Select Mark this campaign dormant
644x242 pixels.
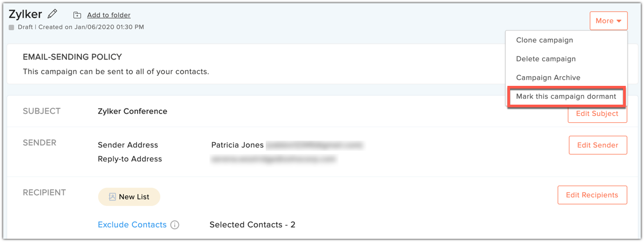(566, 97)
